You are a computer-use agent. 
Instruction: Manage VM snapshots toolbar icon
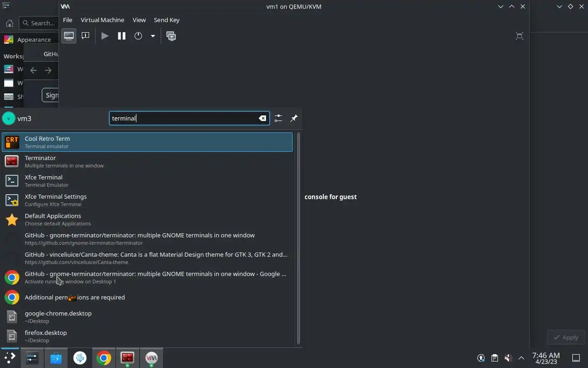point(171,36)
